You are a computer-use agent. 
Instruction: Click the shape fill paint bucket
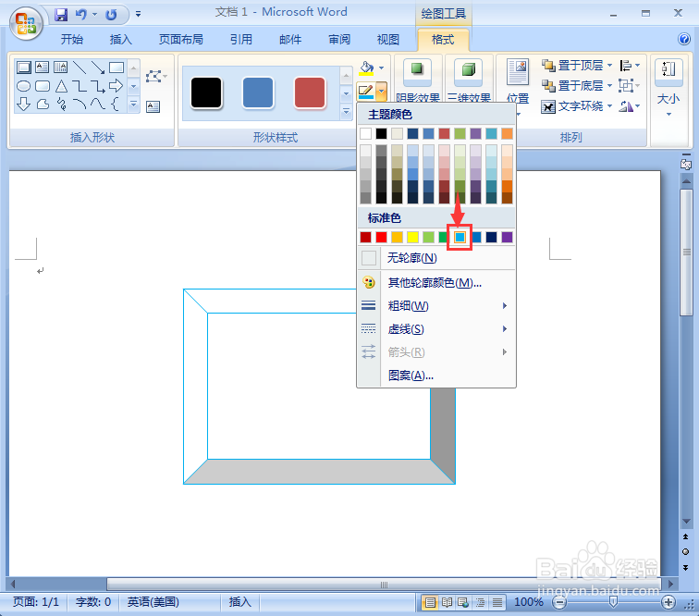click(366, 68)
